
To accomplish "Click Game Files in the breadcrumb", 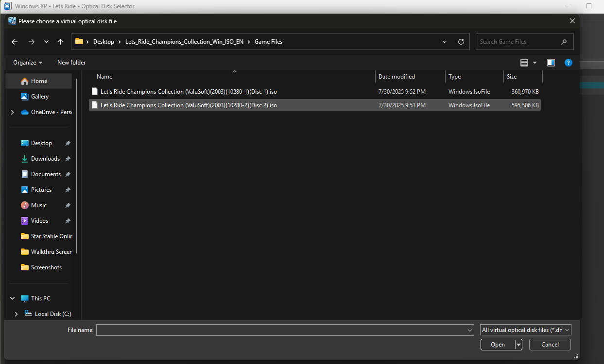I will tap(268, 42).
